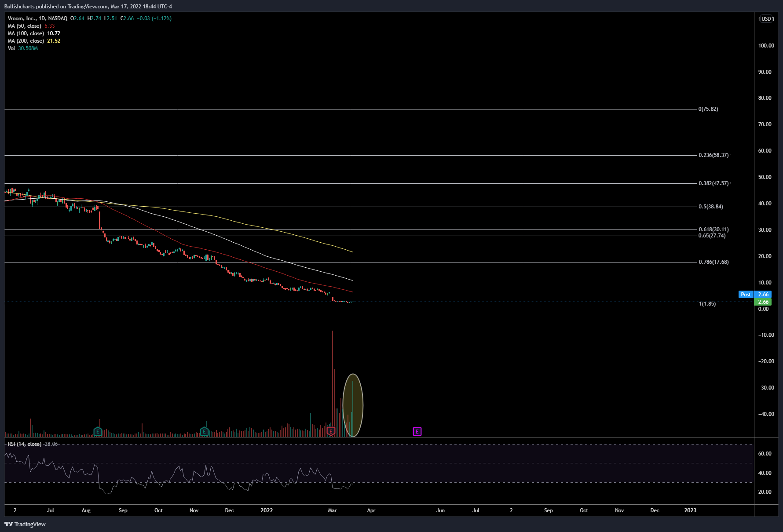Click the TradingView logo at the bottom left
Viewport: 783px width, 532px height.
(25, 524)
